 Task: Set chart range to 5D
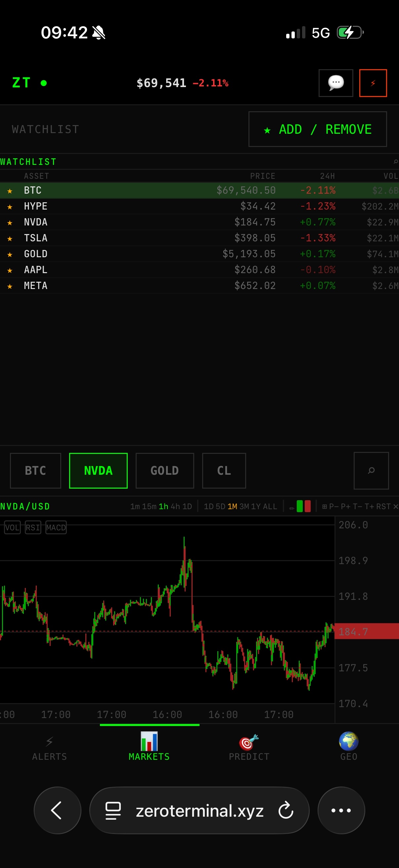[x=220, y=506]
